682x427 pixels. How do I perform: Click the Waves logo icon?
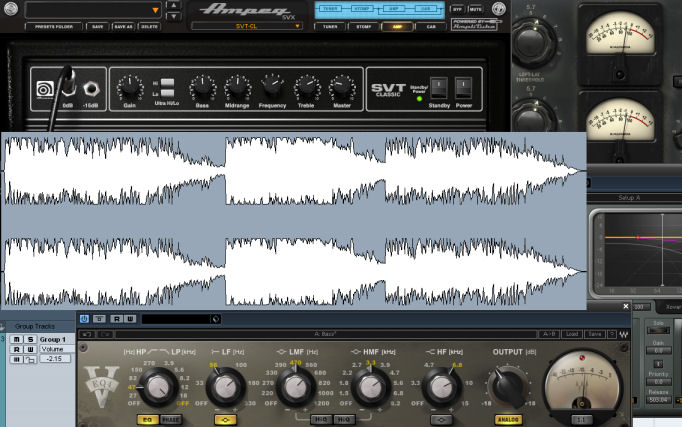coord(623,334)
